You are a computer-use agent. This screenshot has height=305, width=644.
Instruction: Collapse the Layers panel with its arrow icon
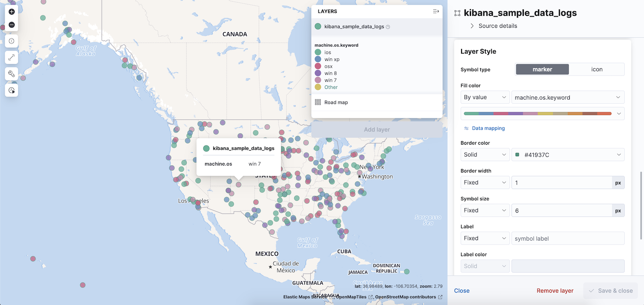coord(435,11)
